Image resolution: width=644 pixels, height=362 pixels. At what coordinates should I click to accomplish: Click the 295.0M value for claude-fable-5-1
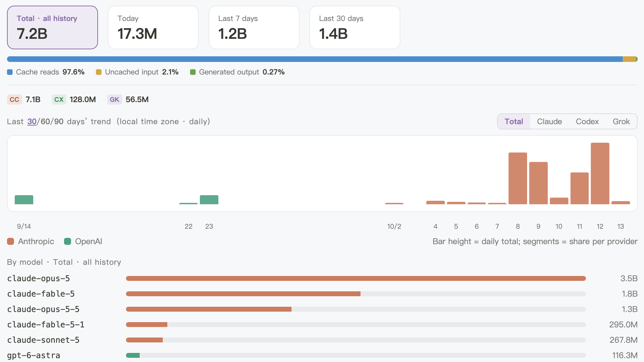pyautogui.click(x=623, y=325)
